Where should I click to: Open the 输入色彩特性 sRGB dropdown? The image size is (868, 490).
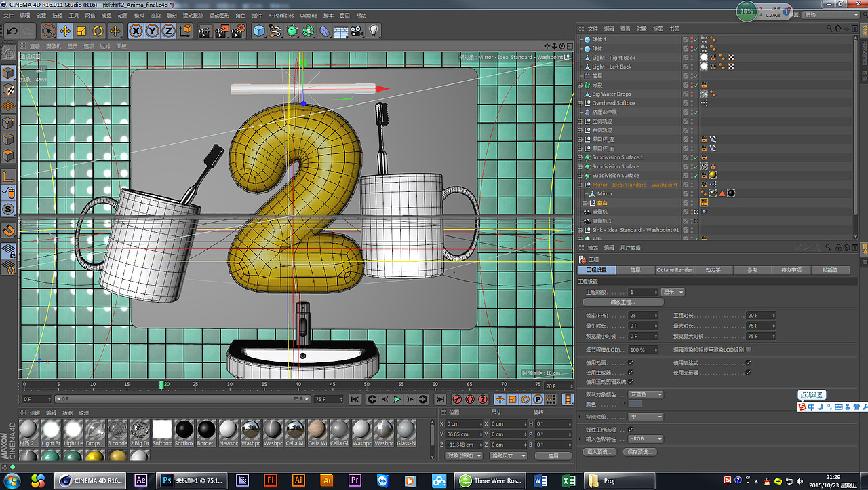[x=646, y=439]
